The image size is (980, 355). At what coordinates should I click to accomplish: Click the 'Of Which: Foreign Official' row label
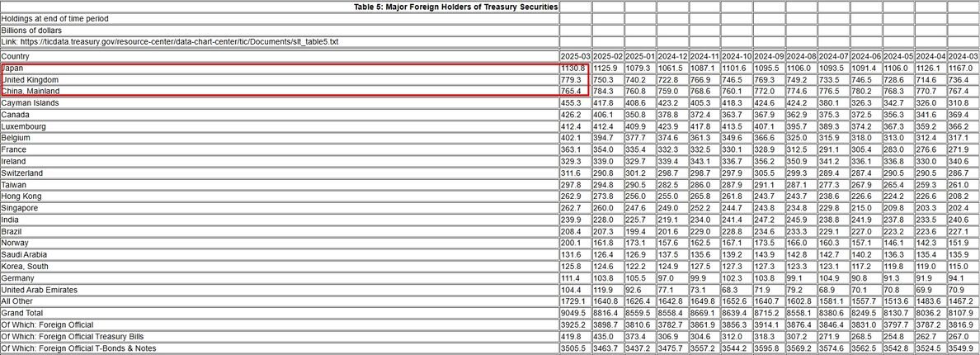tap(280, 324)
